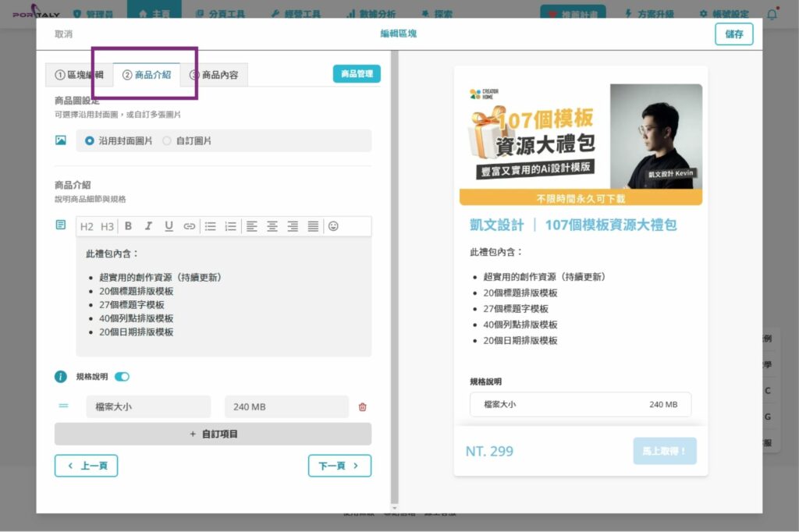The width and height of the screenshot is (799, 532).
Task: Delete the 檔案大小 spec row
Action: 362,406
